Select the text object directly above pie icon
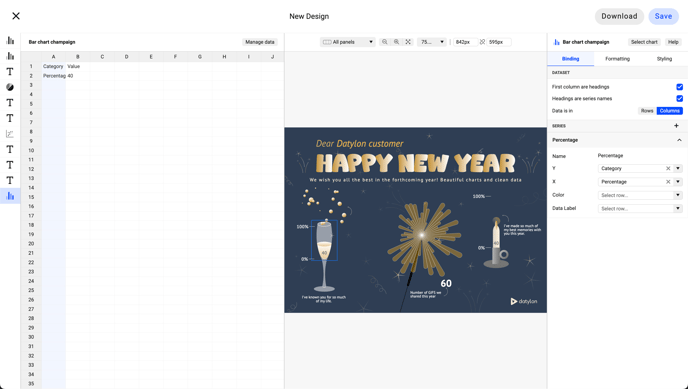Screen dimensions: 688x389 click(10, 71)
